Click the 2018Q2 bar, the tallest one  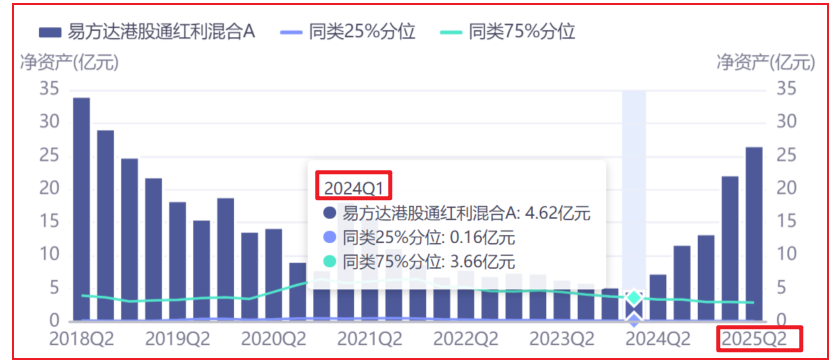pyautogui.click(x=81, y=209)
